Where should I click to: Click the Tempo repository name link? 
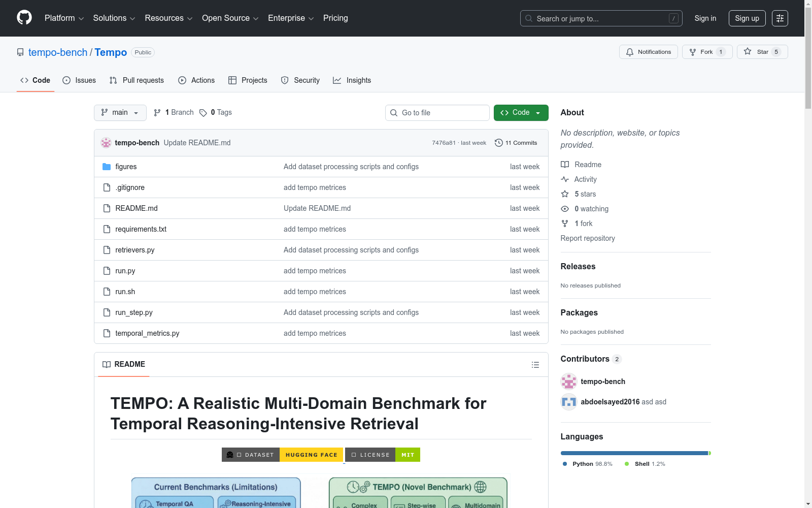[x=111, y=52]
